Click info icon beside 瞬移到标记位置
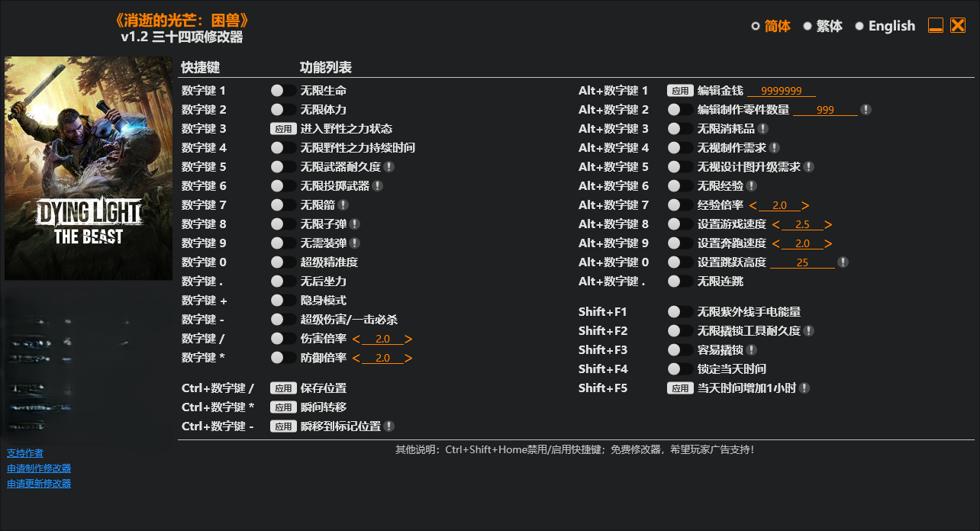 tap(389, 426)
